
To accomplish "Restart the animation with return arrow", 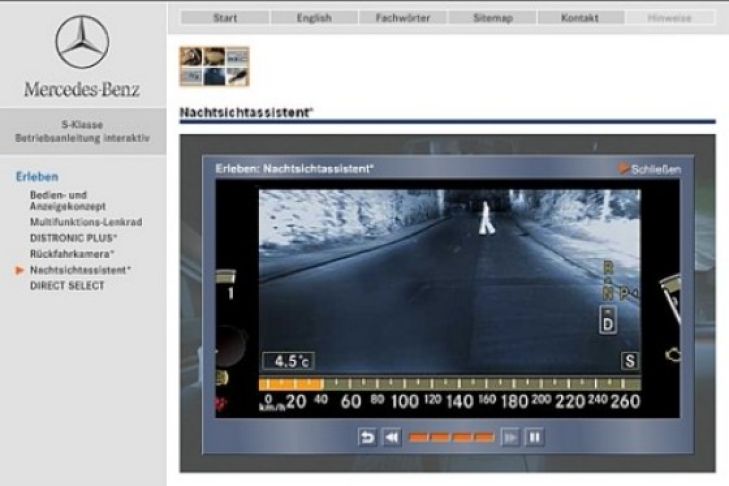I will pos(367,437).
